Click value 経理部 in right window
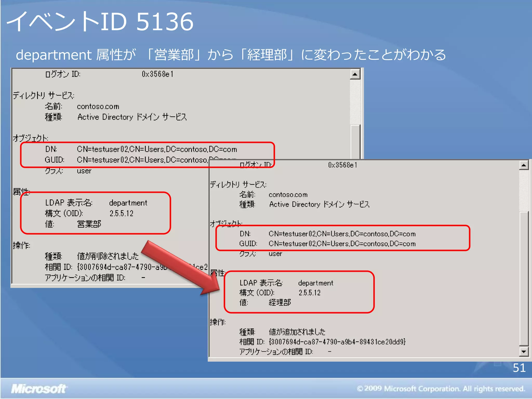The height and width of the screenshot is (399, 532). click(x=280, y=302)
